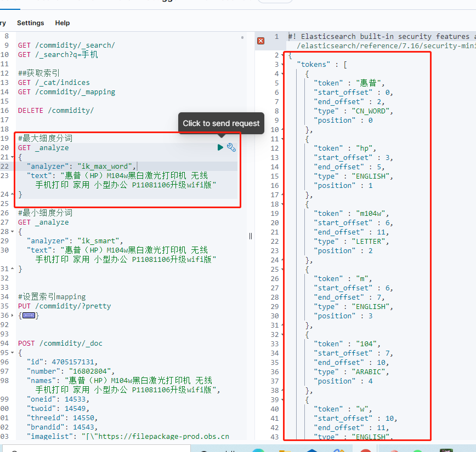Click the PUT /commidity/?pretty request line

pyautogui.click(x=64, y=306)
